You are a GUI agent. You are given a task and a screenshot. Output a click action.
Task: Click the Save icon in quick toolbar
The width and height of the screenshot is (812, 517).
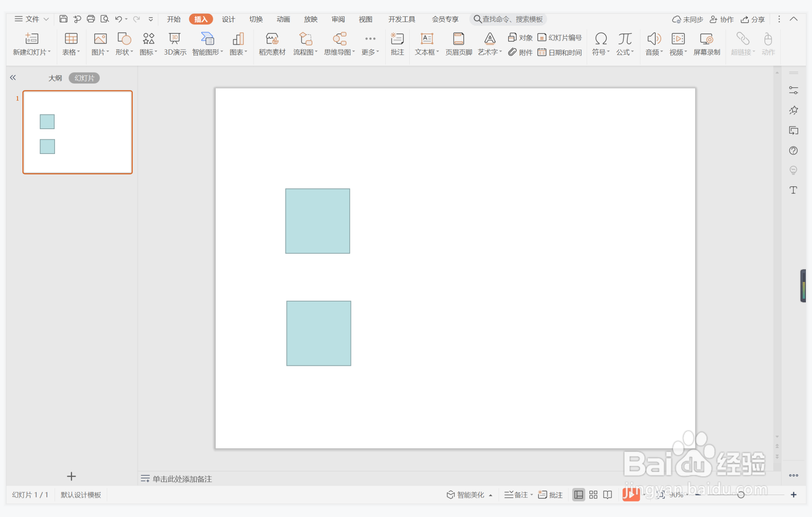(x=63, y=19)
